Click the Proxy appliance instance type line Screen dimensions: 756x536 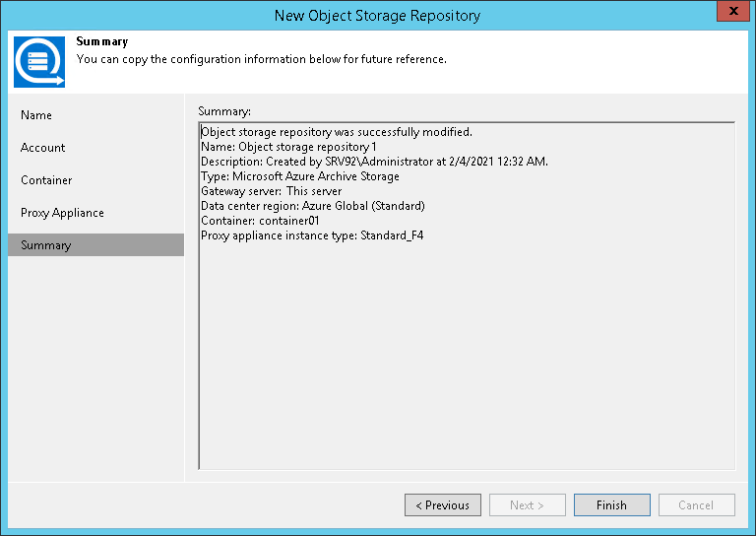point(312,235)
